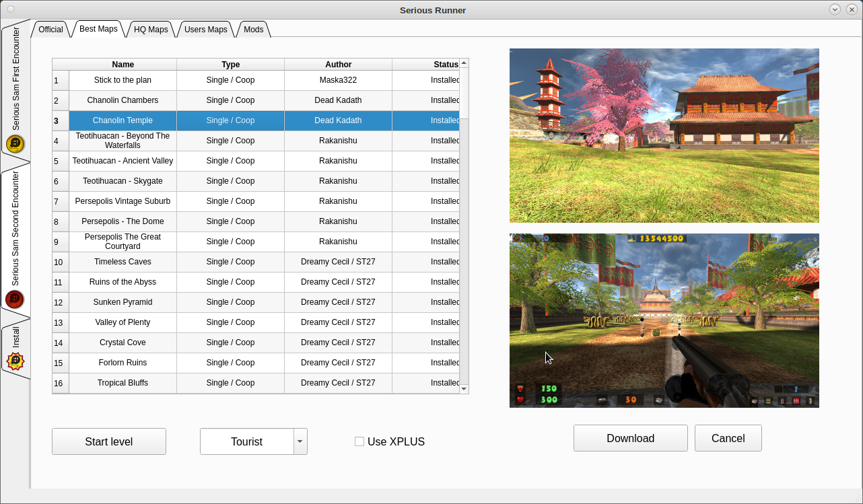Select 'Persepolis - The Dome' map
This screenshot has width=863, height=504.
tap(123, 221)
